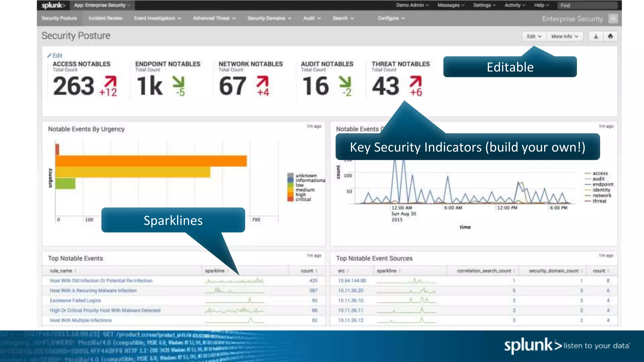Open Demo Admin user menu
The height and width of the screenshot is (362, 644).
point(412,5)
